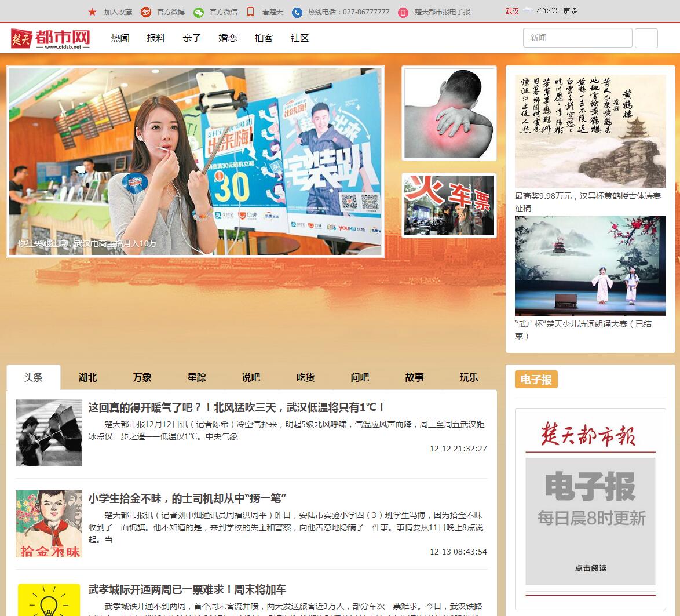Open the umbrella cold-weather article thumbnail
This screenshot has width=680, height=616.
tap(49, 433)
